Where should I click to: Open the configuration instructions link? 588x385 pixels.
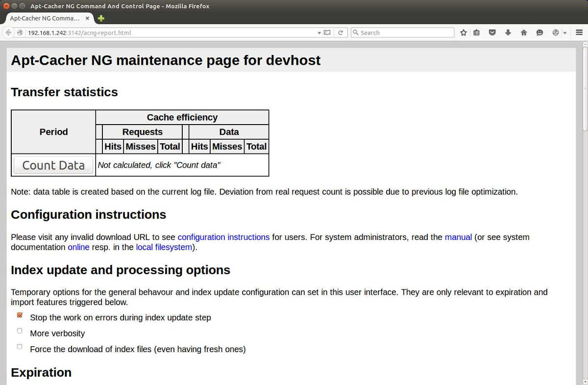pos(223,237)
